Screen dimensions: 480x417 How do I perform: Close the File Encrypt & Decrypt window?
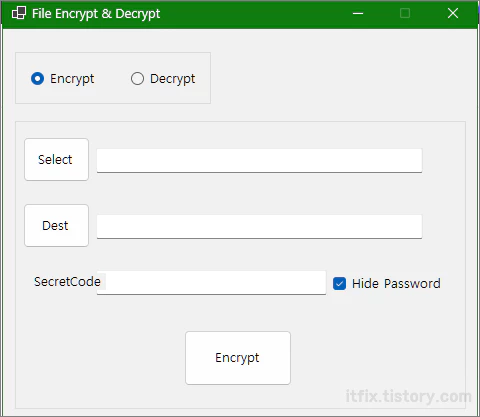pos(453,14)
